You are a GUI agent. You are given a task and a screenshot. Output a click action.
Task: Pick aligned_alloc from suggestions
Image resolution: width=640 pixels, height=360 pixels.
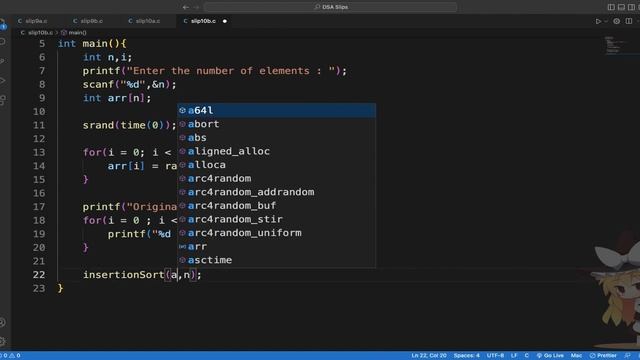click(x=276, y=151)
